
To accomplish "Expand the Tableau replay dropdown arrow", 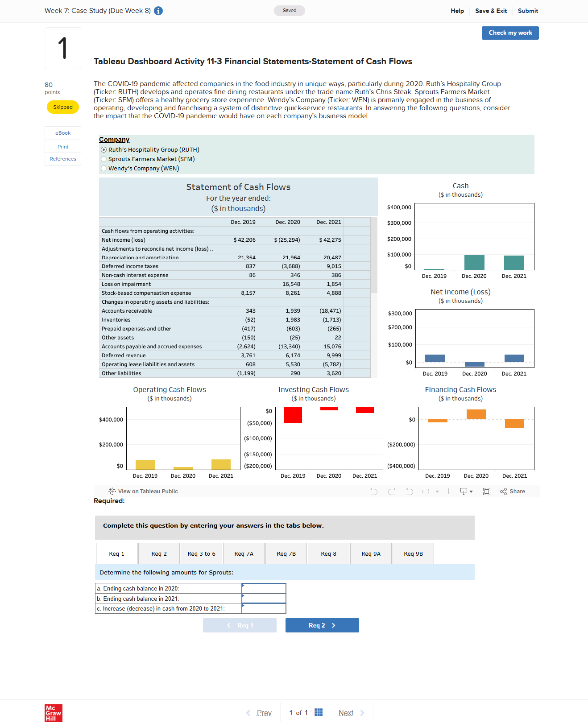I will point(437,492).
